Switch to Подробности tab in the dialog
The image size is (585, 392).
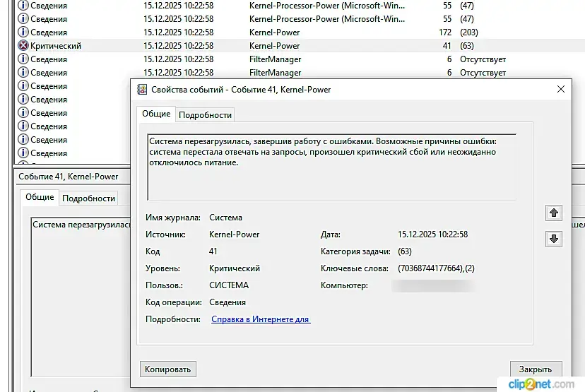click(205, 115)
